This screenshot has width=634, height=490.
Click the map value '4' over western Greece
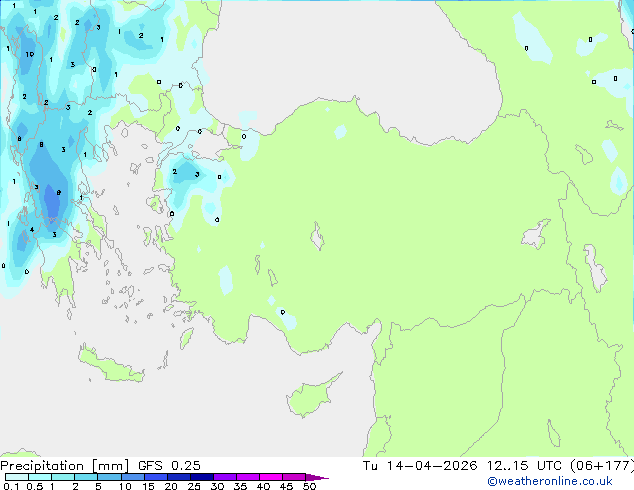click(32, 230)
